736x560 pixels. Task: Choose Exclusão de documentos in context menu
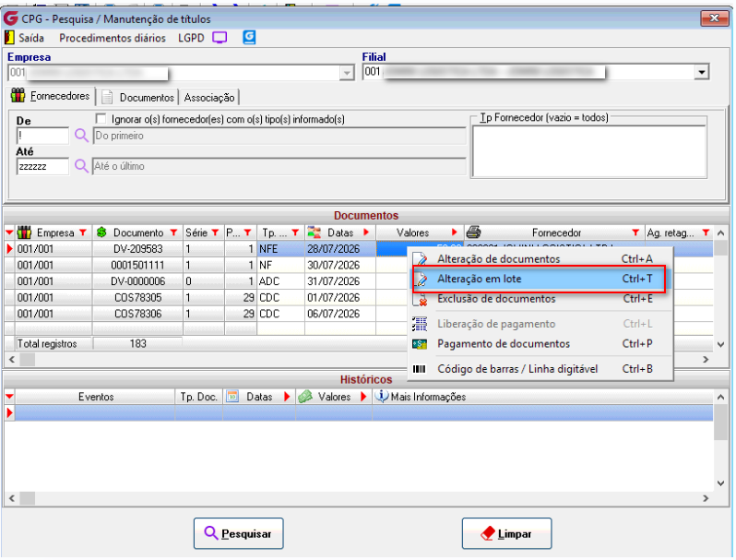point(540,299)
